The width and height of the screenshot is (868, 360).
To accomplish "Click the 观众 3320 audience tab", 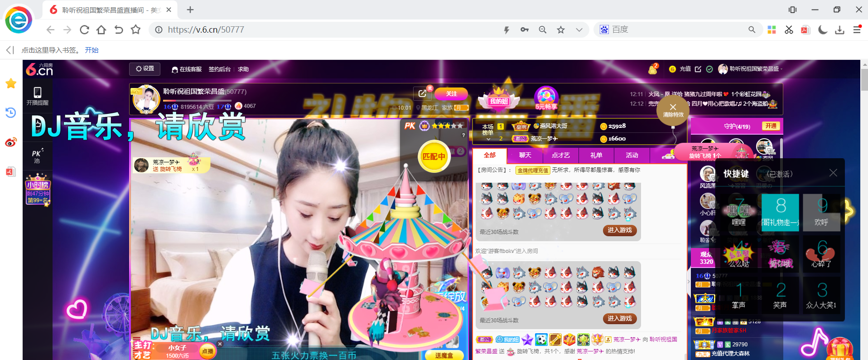I will (x=706, y=258).
